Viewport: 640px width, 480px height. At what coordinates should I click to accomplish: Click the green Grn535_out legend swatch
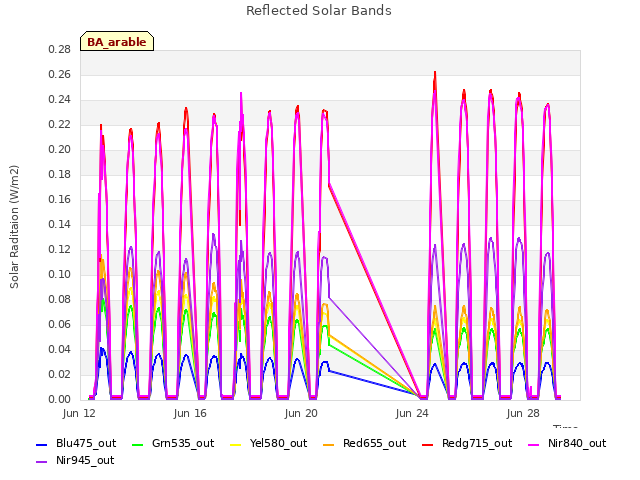pyautogui.click(x=138, y=444)
